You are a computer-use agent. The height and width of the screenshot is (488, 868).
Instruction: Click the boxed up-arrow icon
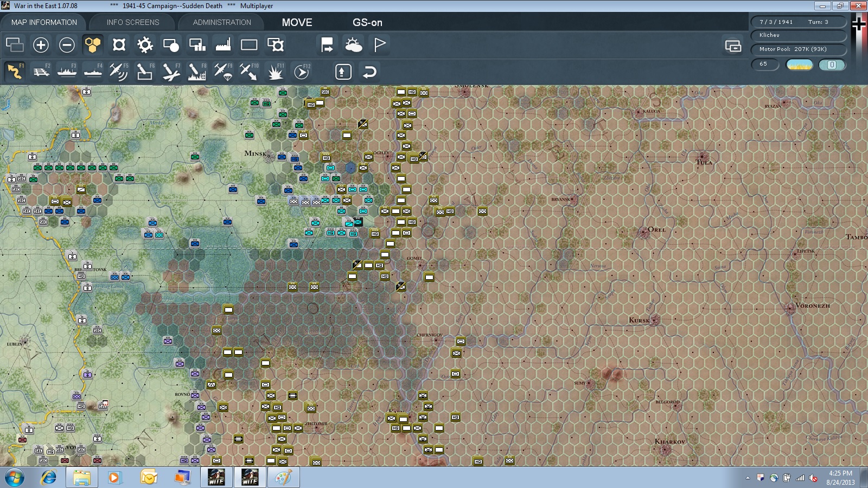pos(343,72)
